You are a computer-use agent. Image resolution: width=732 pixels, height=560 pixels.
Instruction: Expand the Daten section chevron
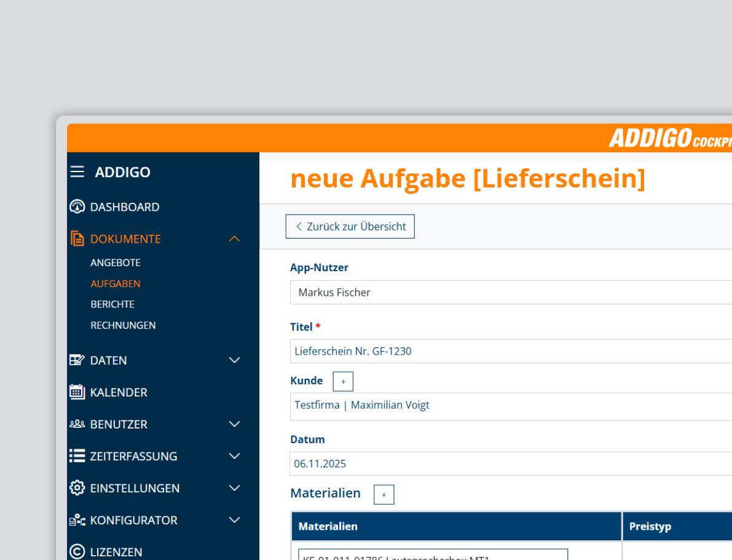(234, 360)
